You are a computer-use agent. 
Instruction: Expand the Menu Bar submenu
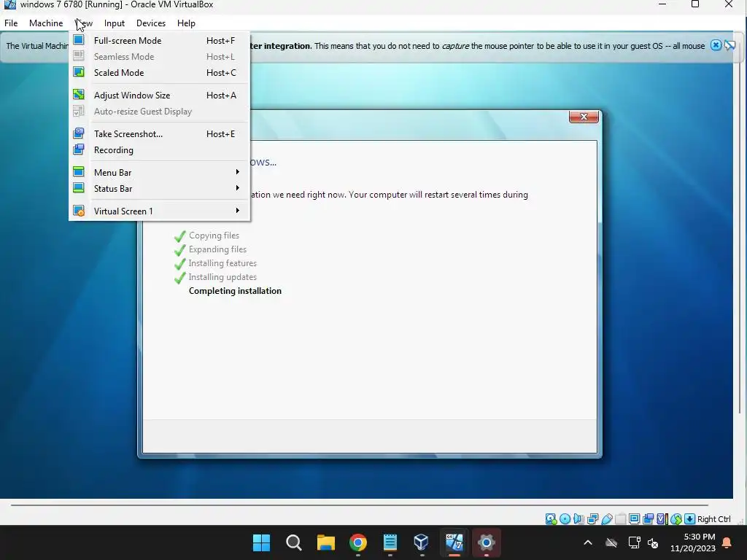159,172
